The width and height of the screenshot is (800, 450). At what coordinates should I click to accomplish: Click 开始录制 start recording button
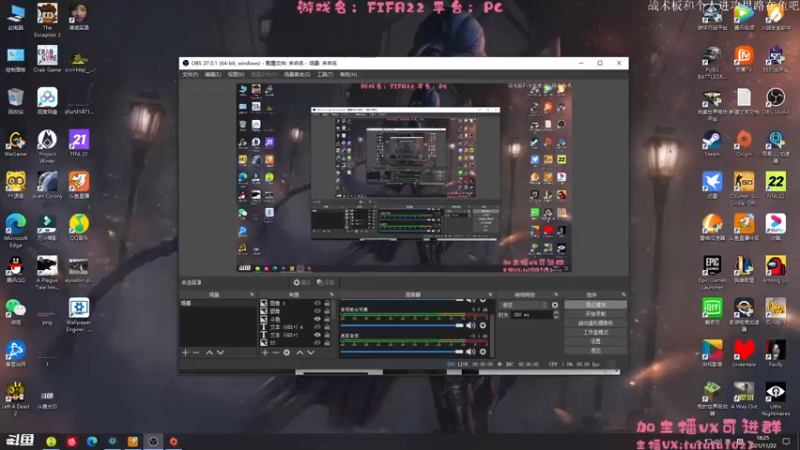tap(595, 314)
